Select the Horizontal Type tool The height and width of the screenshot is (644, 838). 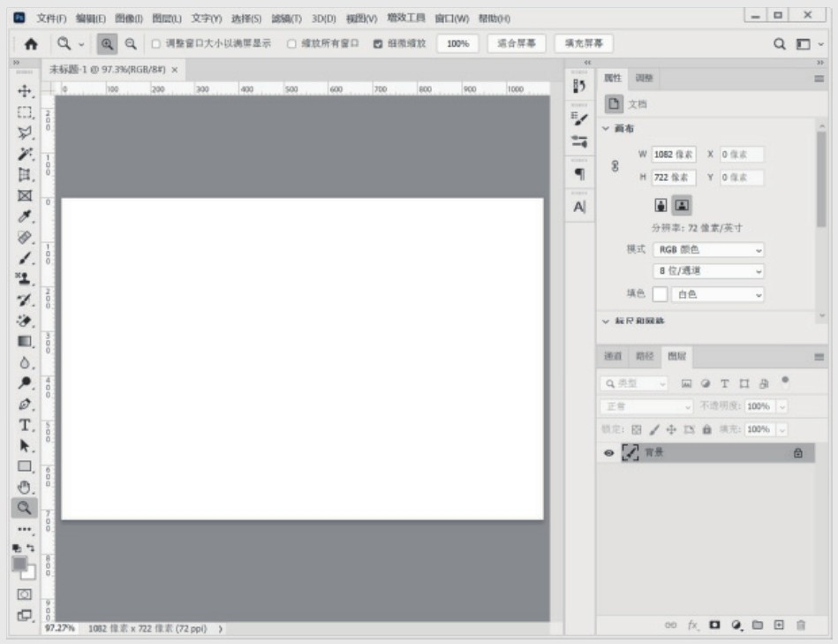(25, 425)
